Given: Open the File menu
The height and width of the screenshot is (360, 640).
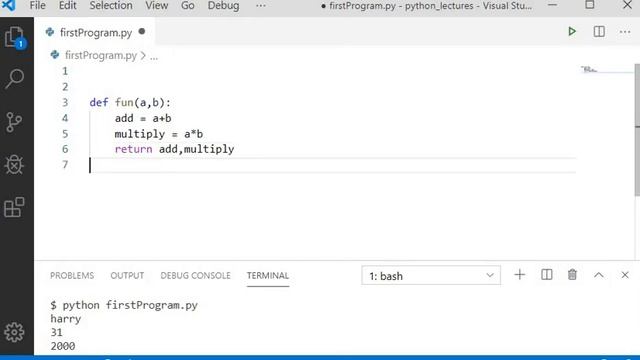Looking at the screenshot, I should pos(38,6).
